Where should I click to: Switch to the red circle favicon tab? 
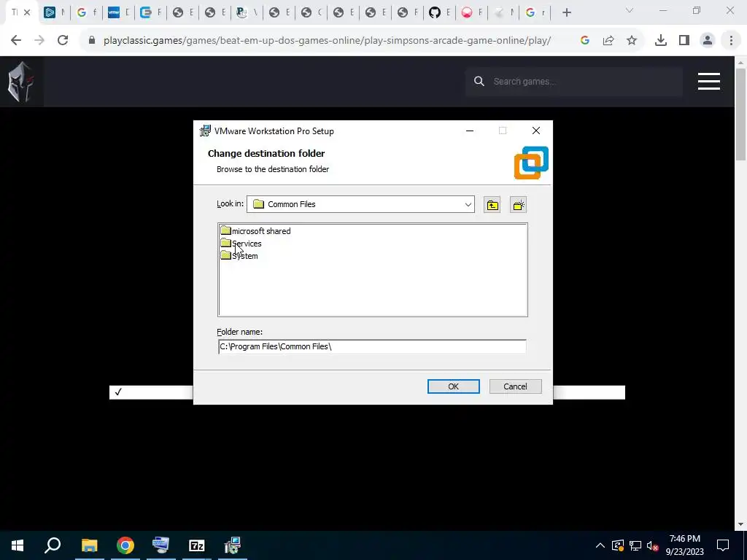[x=467, y=13]
